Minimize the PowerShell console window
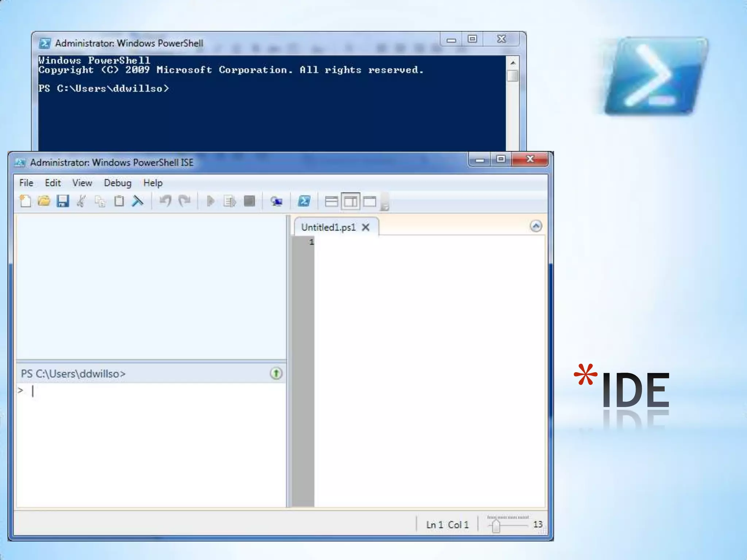The image size is (747, 560). pos(451,39)
